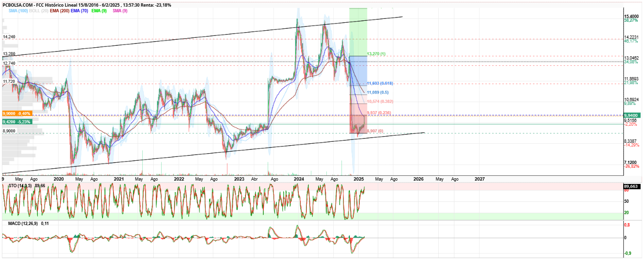
Task: Click the EMA (70) indicator legend label
Action: coord(80,10)
